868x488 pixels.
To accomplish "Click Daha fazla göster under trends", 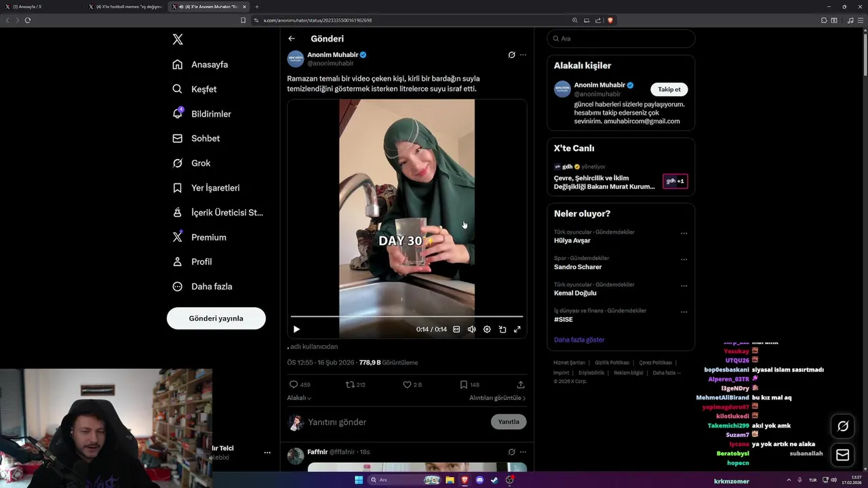I will coord(579,340).
